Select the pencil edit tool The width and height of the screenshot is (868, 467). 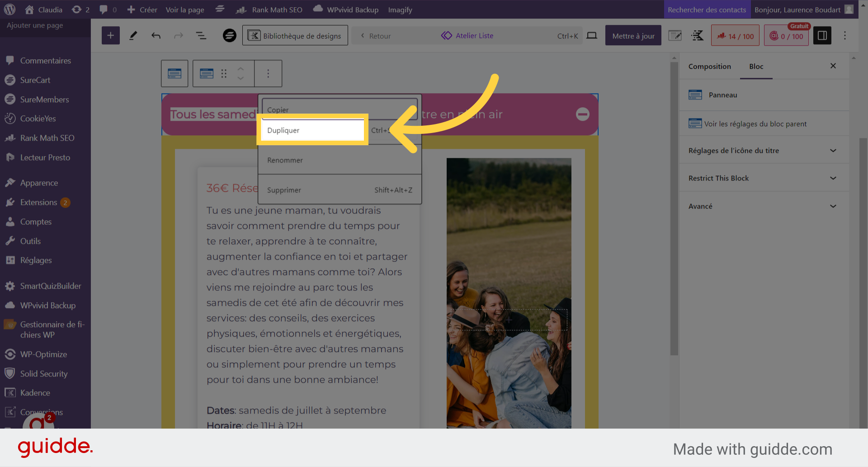click(x=133, y=35)
